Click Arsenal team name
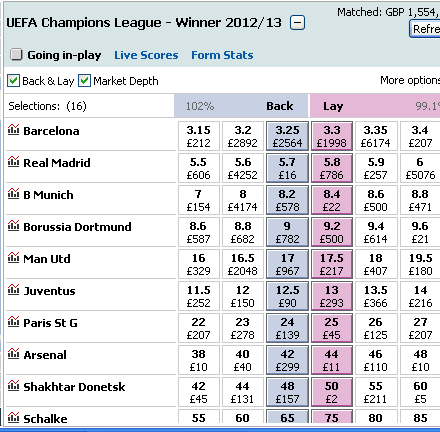The height and width of the screenshot is (432, 440). (x=45, y=355)
